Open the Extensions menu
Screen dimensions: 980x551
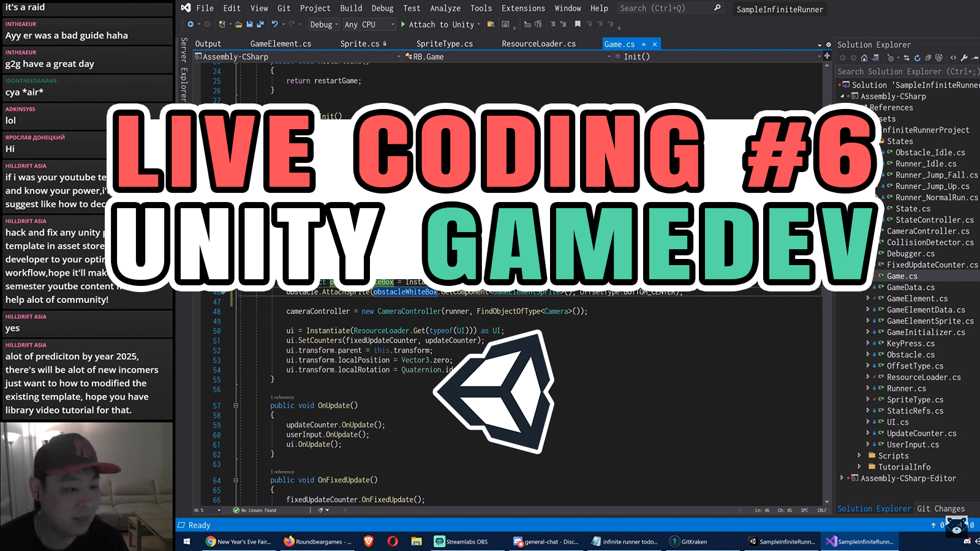(x=523, y=8)
